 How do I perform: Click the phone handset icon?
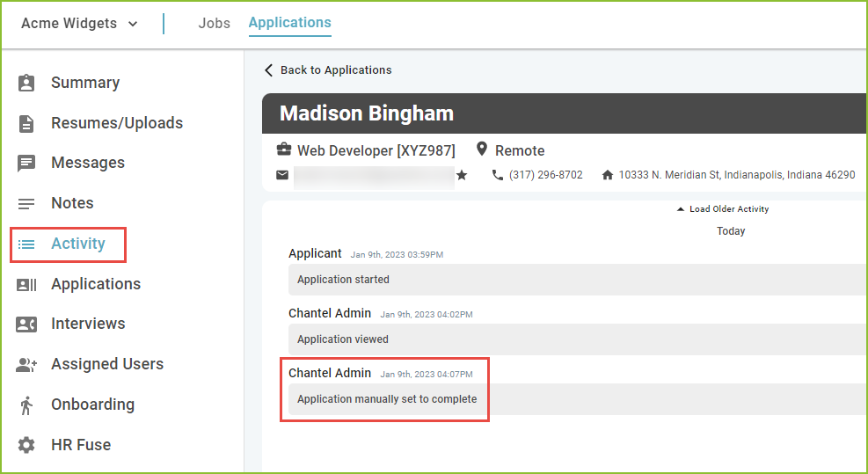pyautogui.click(x=497, y=175)
